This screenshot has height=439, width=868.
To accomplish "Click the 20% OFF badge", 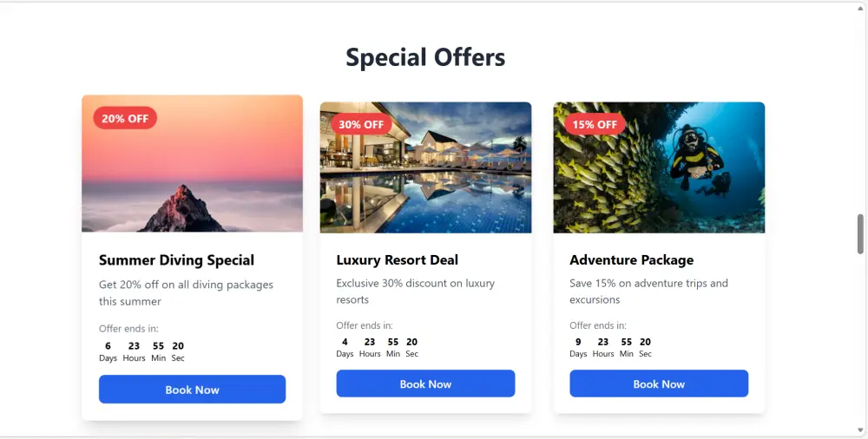I will tap(125, 118).
